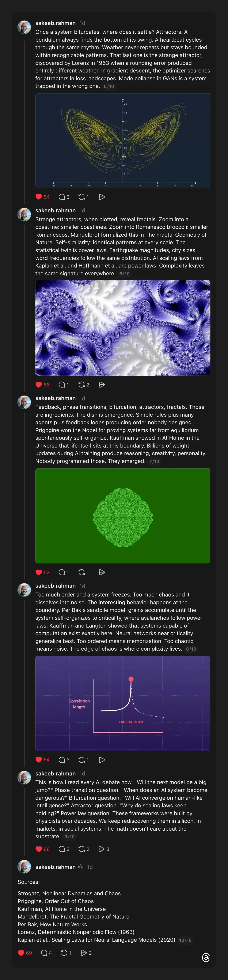The width and height of the screenshot is (228, 980).
Task: Open replies on the Sources post
Action: tap(44, 953)
